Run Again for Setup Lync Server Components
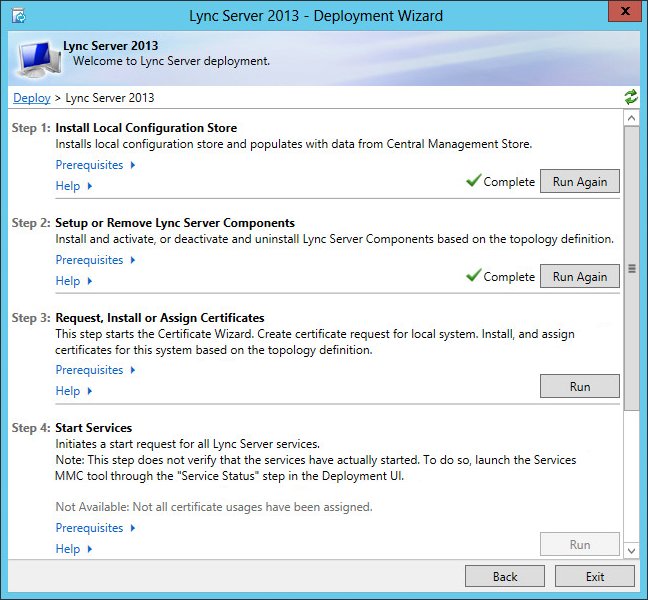This screenshot has width=648, height=600. click(x=580, y=276)
